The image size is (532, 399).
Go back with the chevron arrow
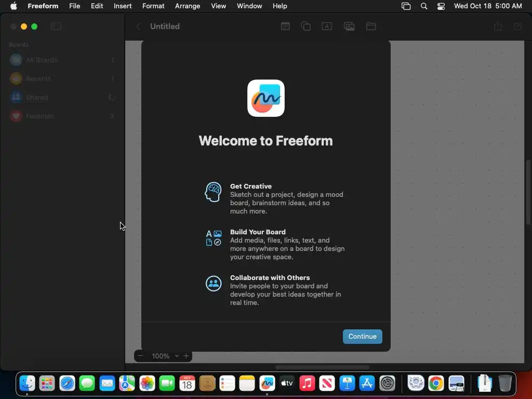coord(138,26)
